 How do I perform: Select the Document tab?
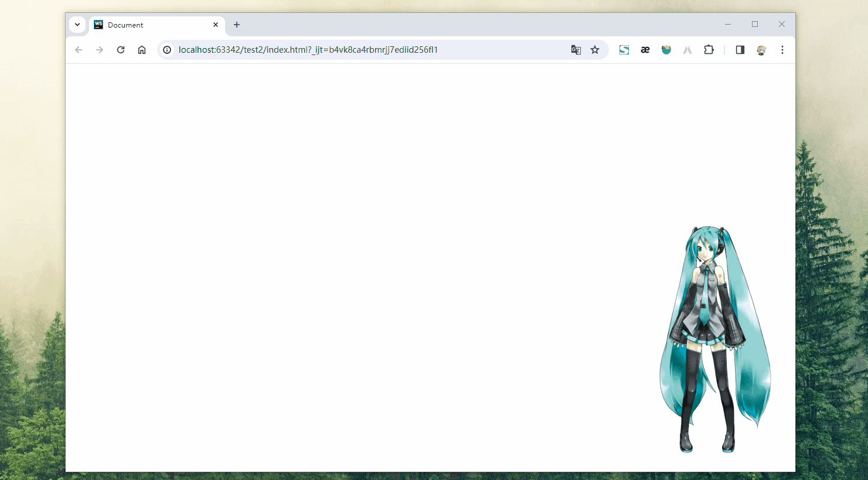[157, 25]
